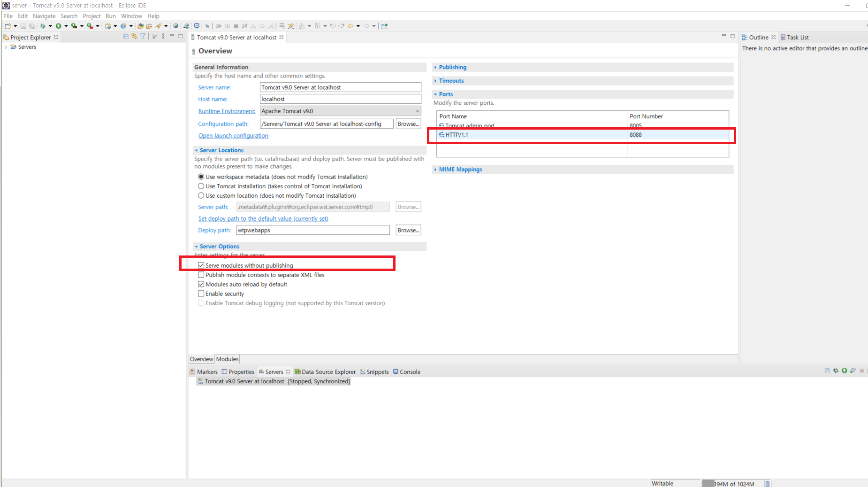The height and width of the screenshot is (487, 868).
Task: Click Browse next to Deploy path
Action: (x=408, y=230)
